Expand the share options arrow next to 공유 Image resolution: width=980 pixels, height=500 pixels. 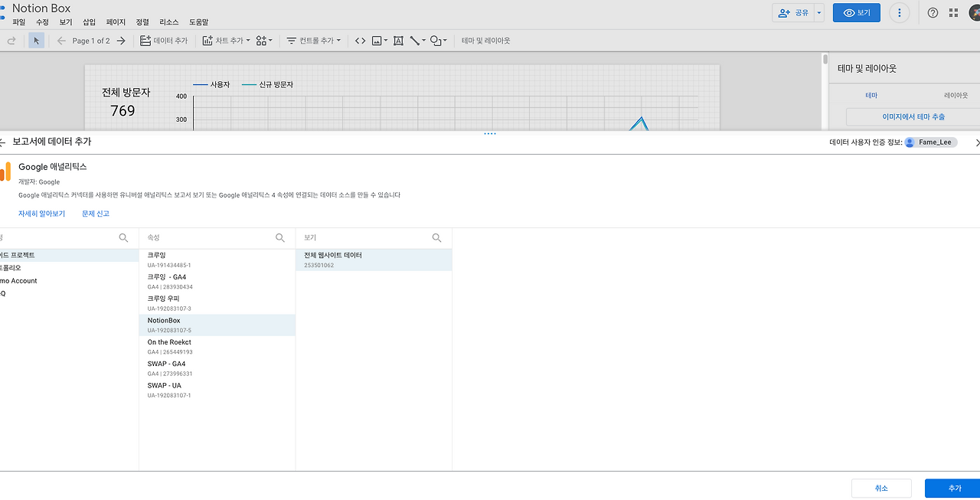(819, 13)
